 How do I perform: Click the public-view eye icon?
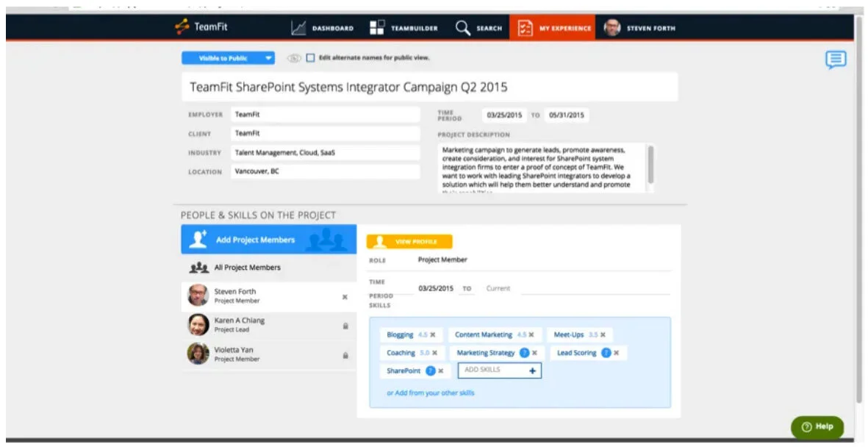point(293,58)
